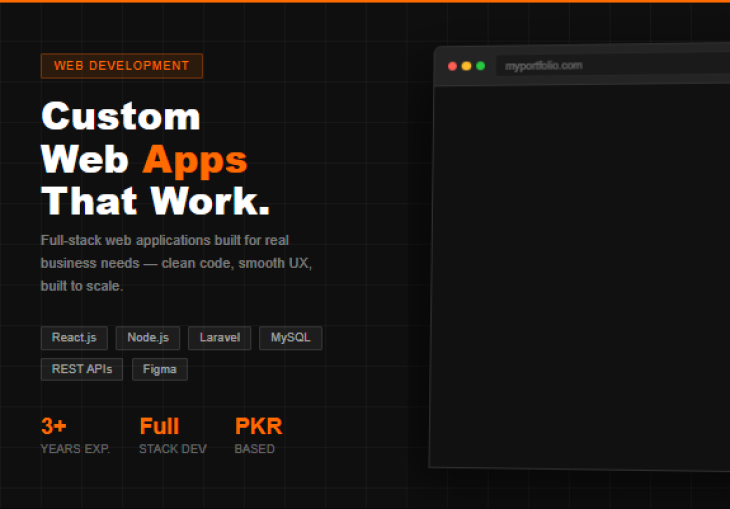
Task: Click the orange bar at the top of the page
Action: (365, 1)
